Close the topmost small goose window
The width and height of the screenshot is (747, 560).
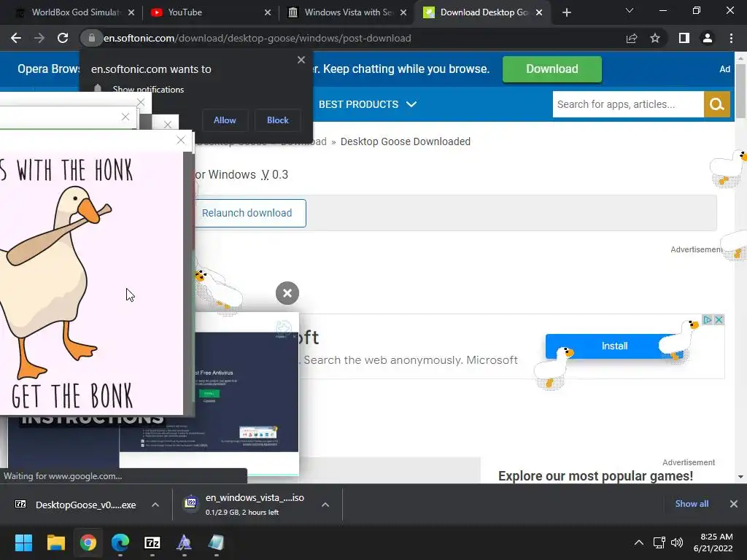pyautogui.click(x=141, y=102)
